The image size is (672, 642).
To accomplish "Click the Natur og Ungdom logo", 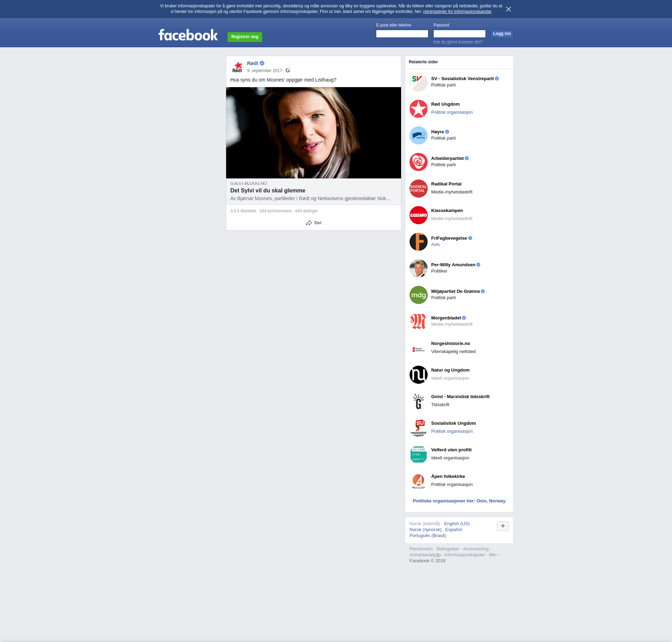I will [x=418, y=375].
